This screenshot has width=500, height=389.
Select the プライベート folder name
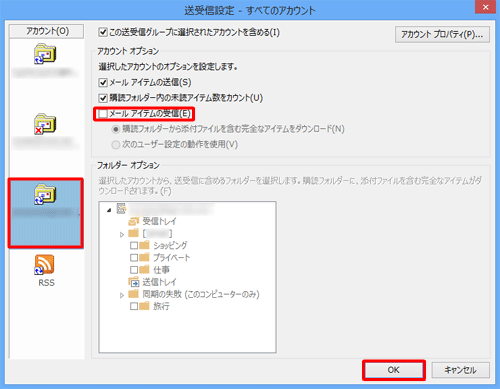(172, 258)
